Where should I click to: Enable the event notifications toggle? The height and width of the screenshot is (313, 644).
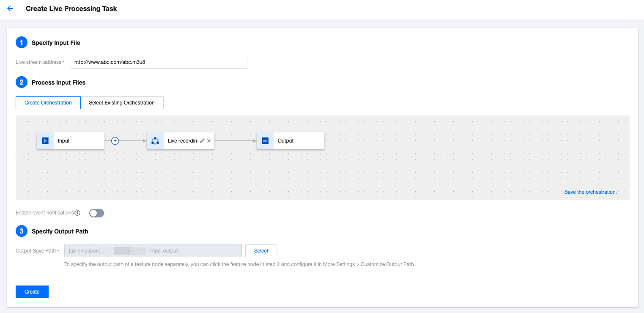(x=96, y=213)
